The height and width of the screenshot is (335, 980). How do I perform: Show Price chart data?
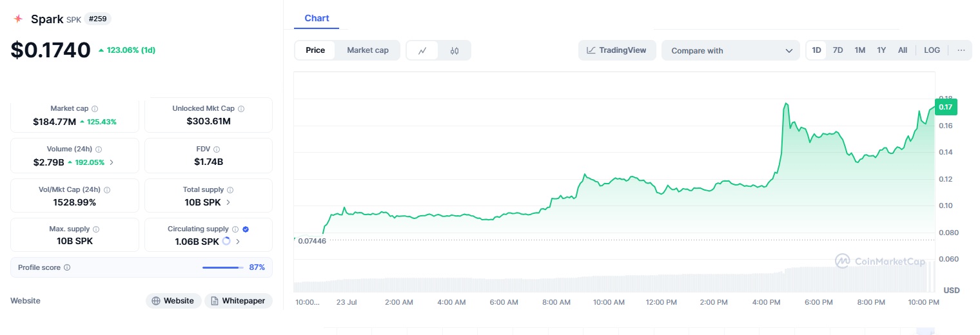(x=315, y=50)
